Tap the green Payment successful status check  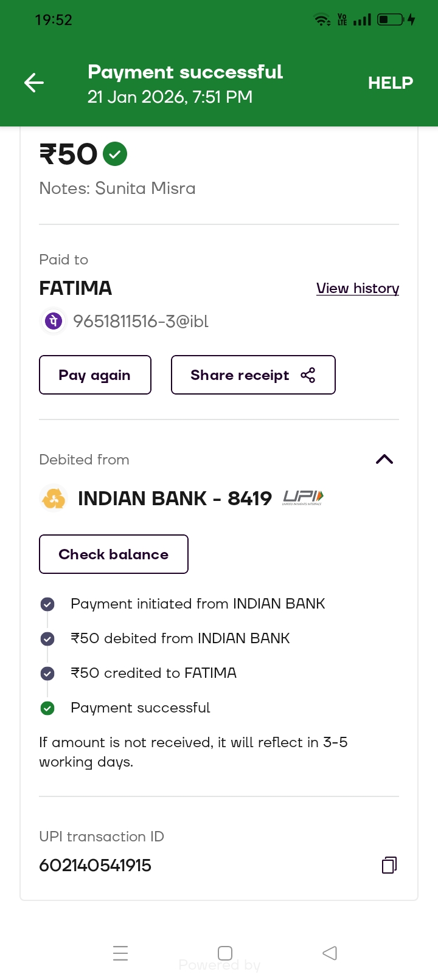point(47,708)
